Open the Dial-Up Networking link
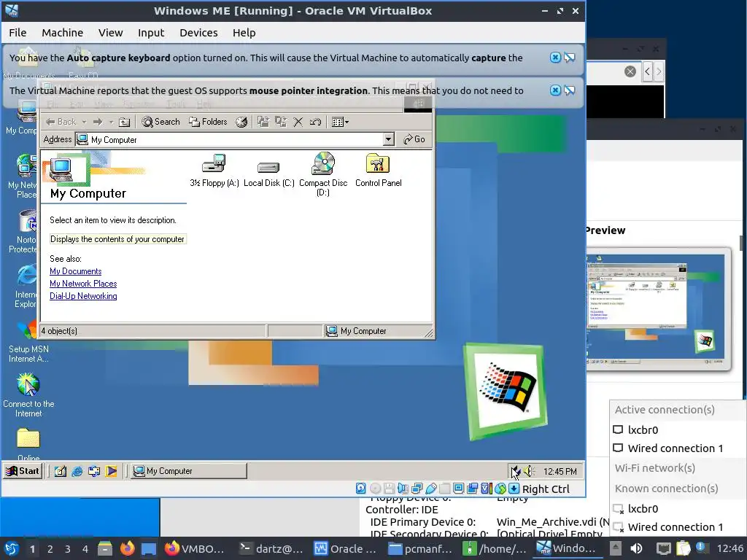Screen dimensions: 747x560 83,296
